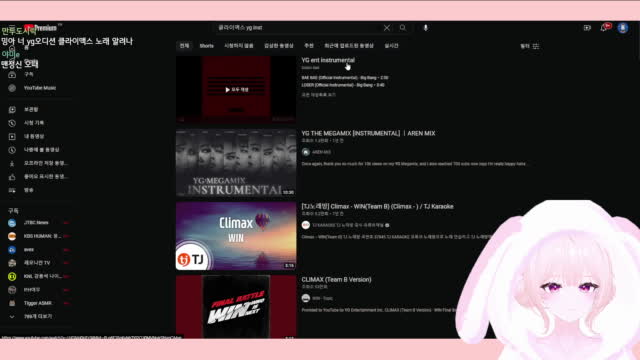Open liked videos thumbs-up item
The height and width of the screenshot is (360, 640).
click(38, 177)
